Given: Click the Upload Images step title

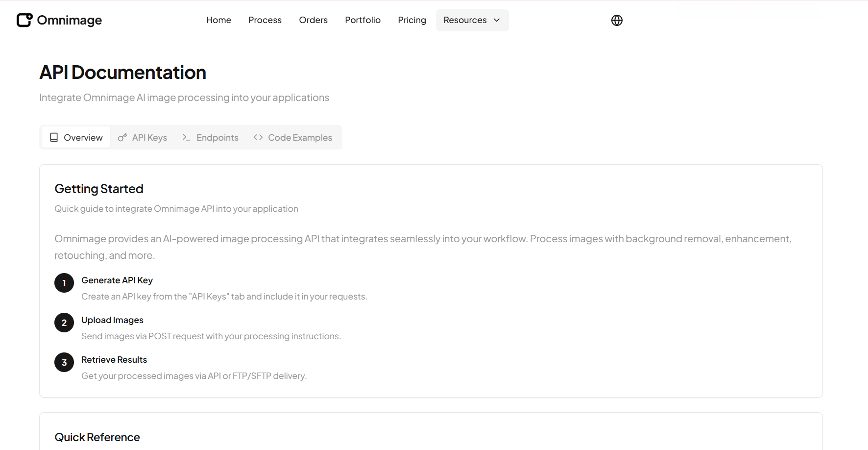Looking at the screenshot, I should (112, 320).
